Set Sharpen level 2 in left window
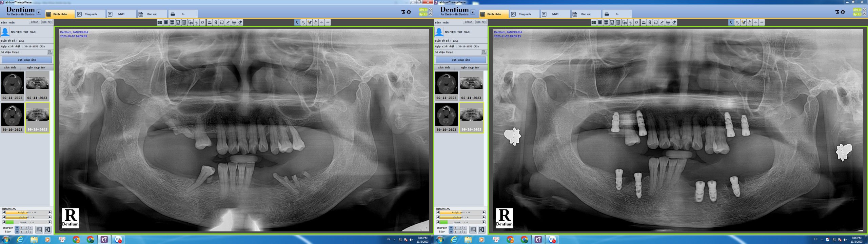Viewport: 868px width, 244px height. [x=26, y=228]
